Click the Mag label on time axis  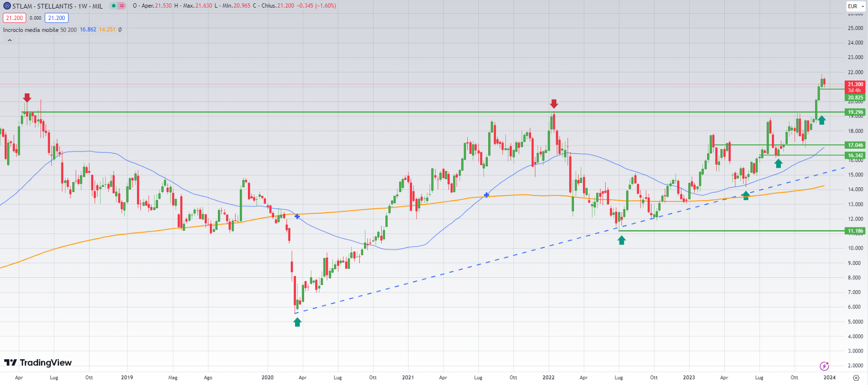click(x=173, y=377)
